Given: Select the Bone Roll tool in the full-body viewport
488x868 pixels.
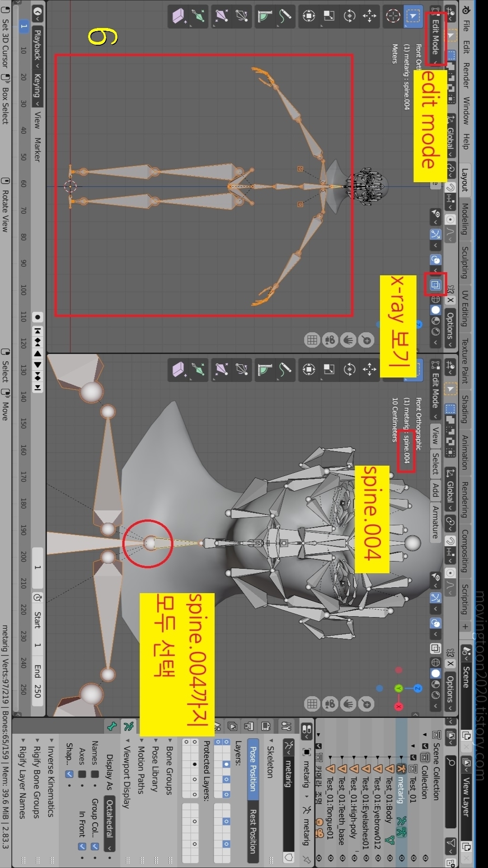Looking at the screenshot, I should 241,16.
